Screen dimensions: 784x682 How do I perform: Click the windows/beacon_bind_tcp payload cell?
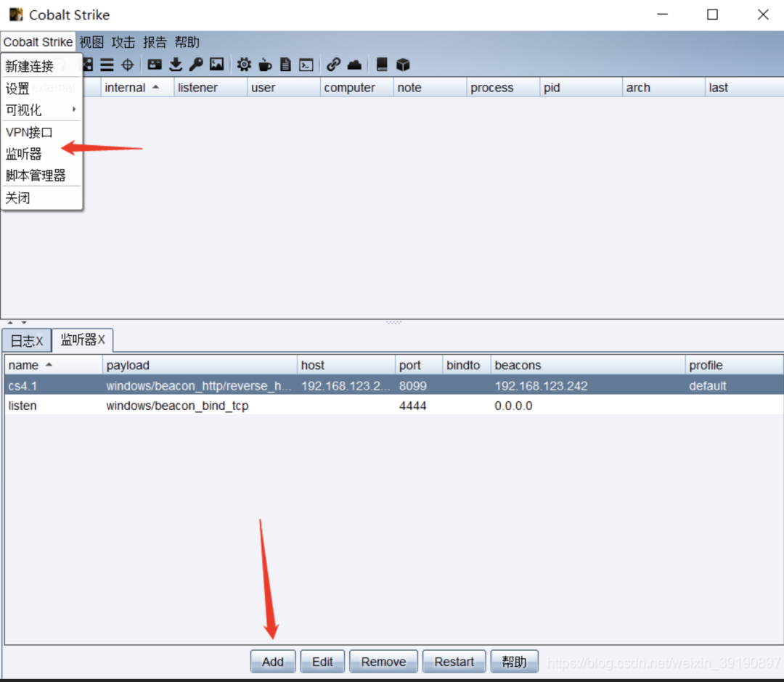pyautogui.click(x=200, y=406)
